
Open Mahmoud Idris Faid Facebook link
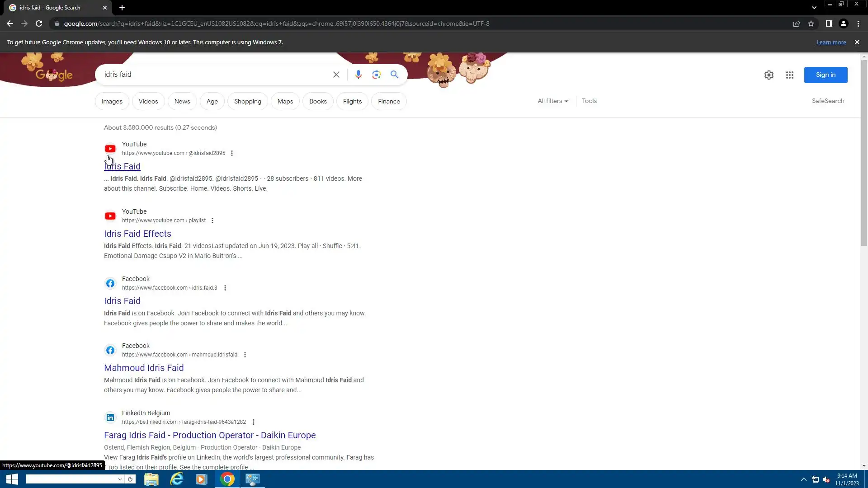144,368
